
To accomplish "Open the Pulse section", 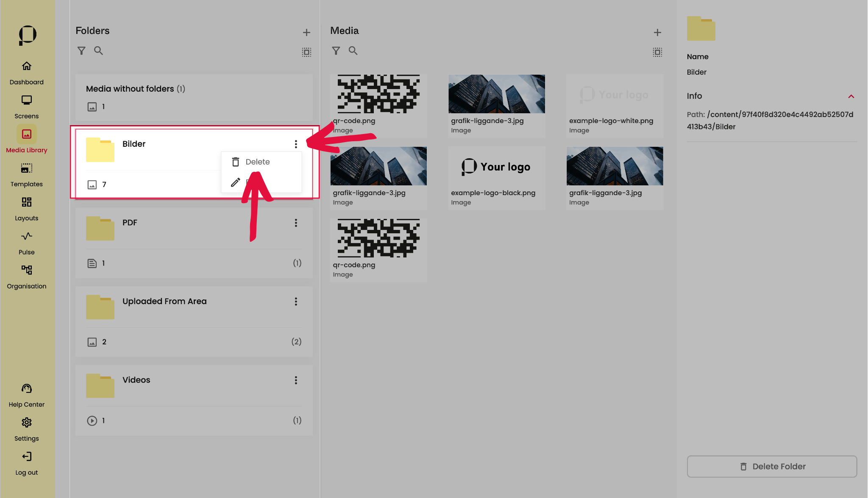I will [x=26, y=242].
